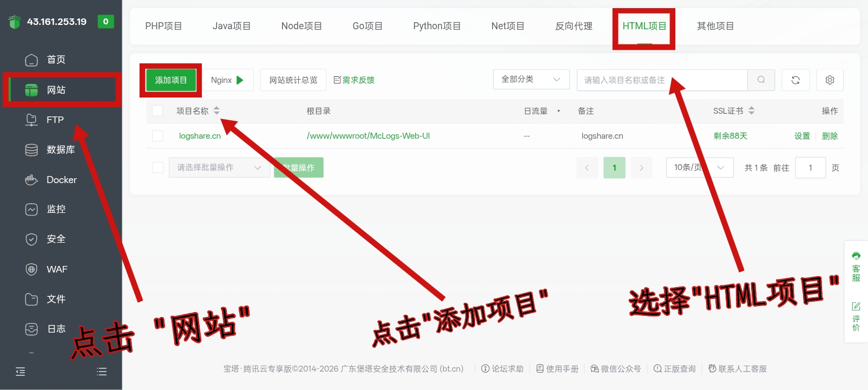868x390 pixels.
Task: Click the green 添加项目 button
Action: click(x=171, y=80)
